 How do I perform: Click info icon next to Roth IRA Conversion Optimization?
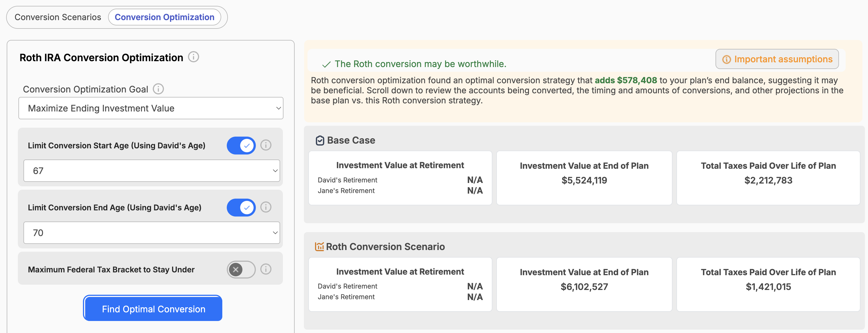tap(194, 57)
